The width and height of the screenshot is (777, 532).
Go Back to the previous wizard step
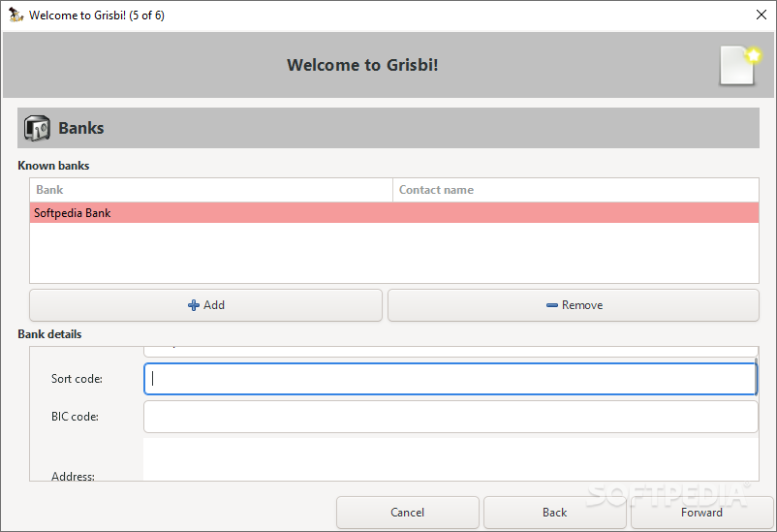click(x=554, y=513)
